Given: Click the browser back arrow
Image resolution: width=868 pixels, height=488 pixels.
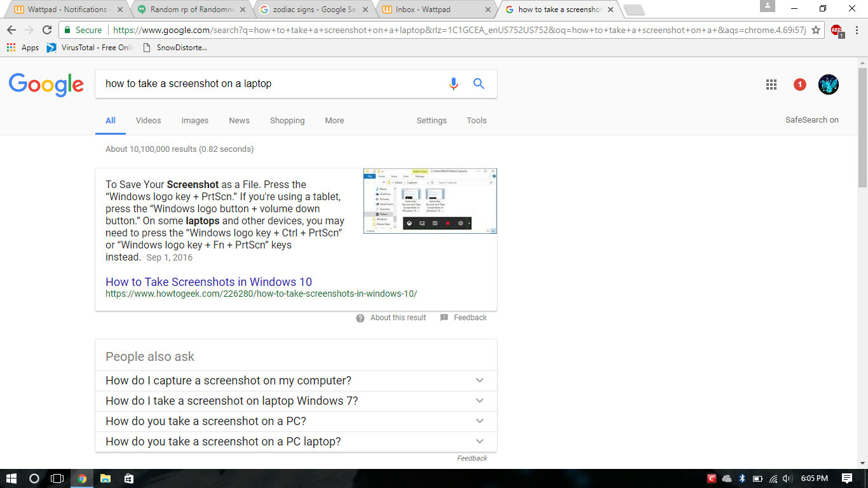Looking at the screenshot, I should pos(11,30).
